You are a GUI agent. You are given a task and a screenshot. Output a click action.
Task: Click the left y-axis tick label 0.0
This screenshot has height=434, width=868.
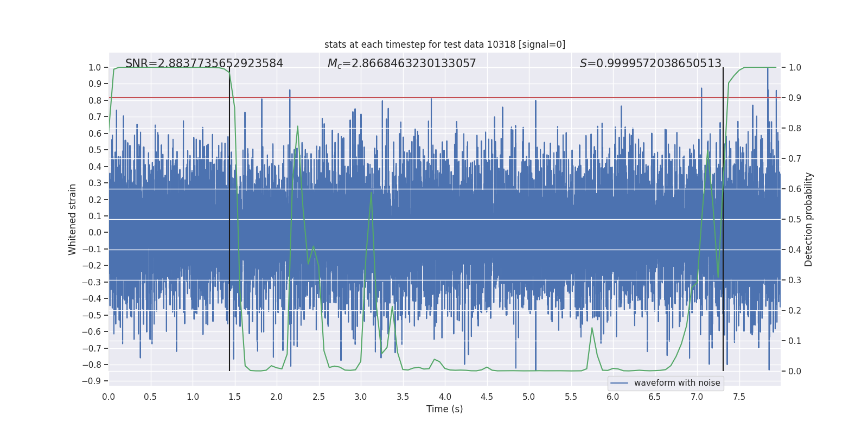[x=95, y=233]
